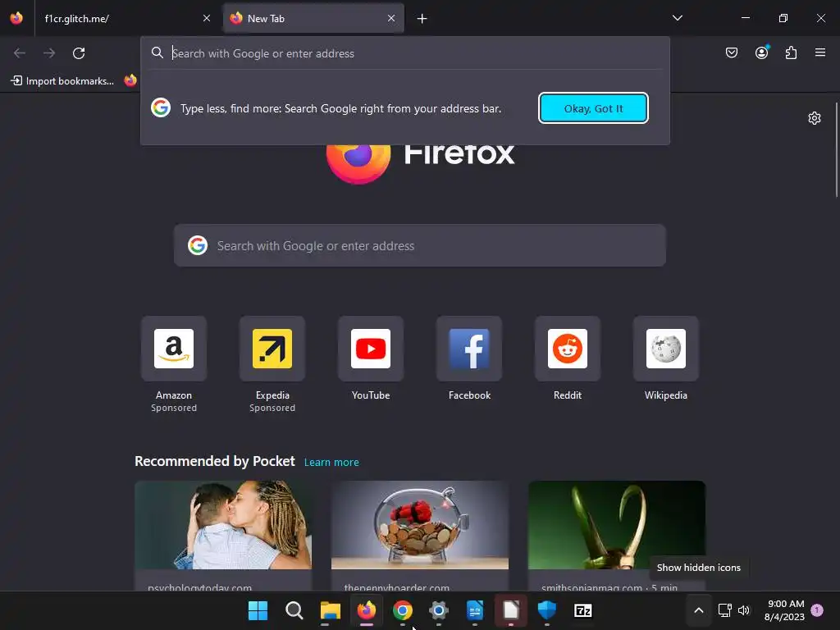This screenshot has height=630, width=840.
Task: Open the Firefox account icon
Action: (761, 52)
